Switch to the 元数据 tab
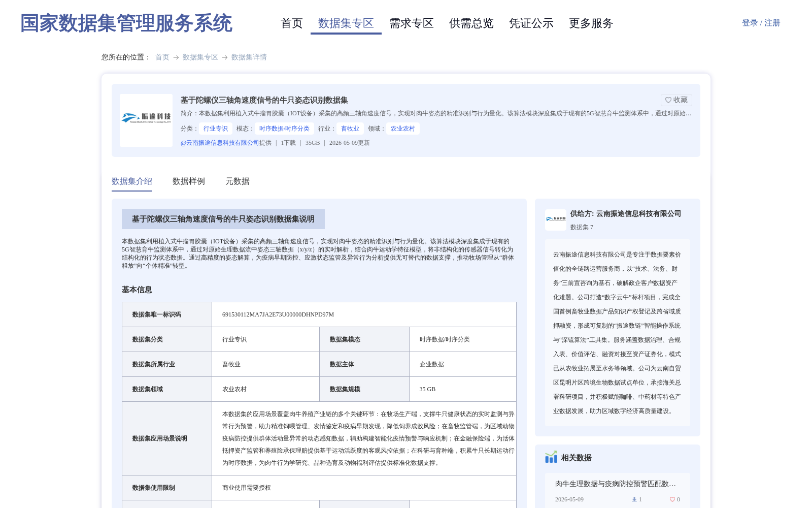Image resolution: width=812 pixels, height=508 pixels. coord(238,181)
